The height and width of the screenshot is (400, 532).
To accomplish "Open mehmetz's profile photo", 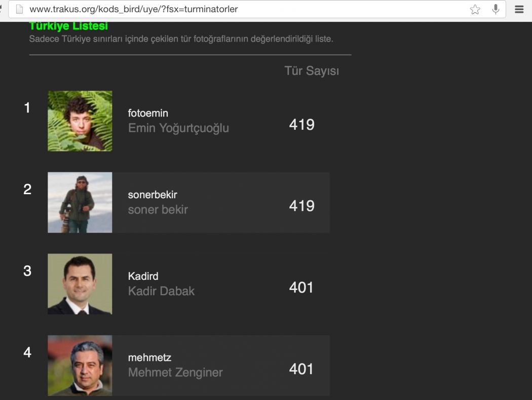I will click(x=80, y=366).
